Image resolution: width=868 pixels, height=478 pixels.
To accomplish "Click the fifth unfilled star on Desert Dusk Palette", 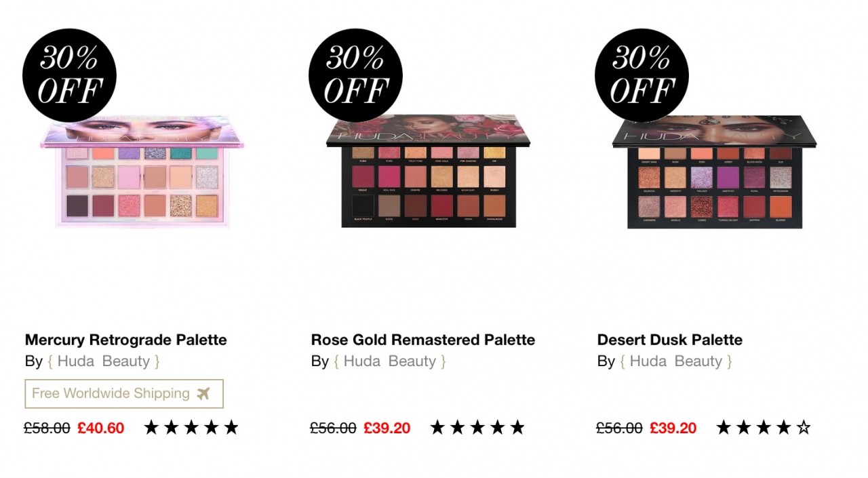I will pos(803,427).
